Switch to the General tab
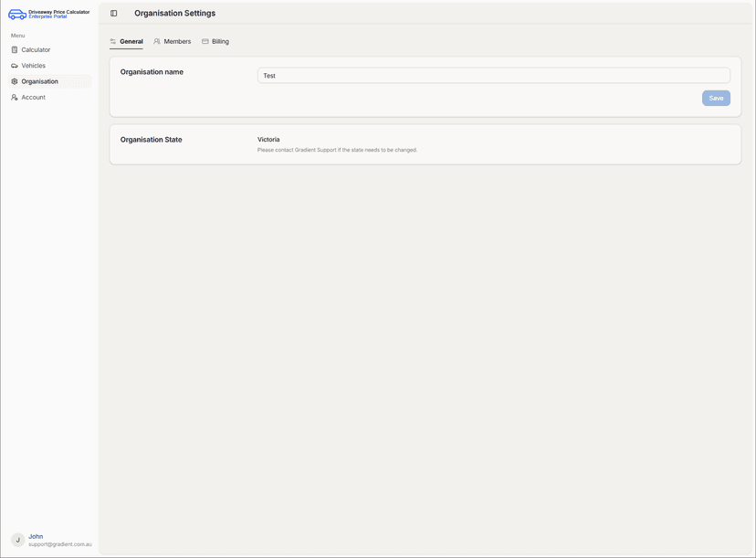 click(x=126, y=41)
